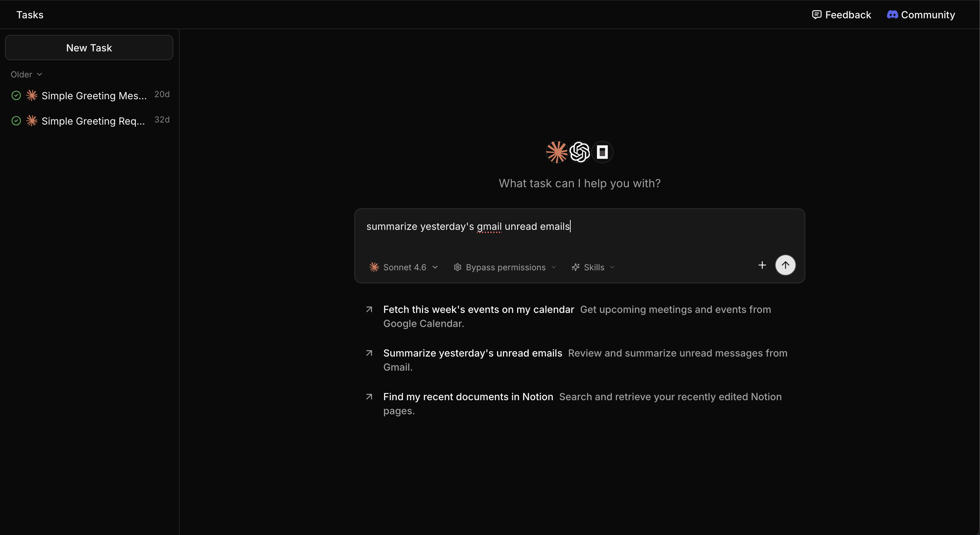Viewport: 980px width, 535px height.
Task: Click arrow icon next to calendar events suggestion
Action: click(x=369, y=309)
